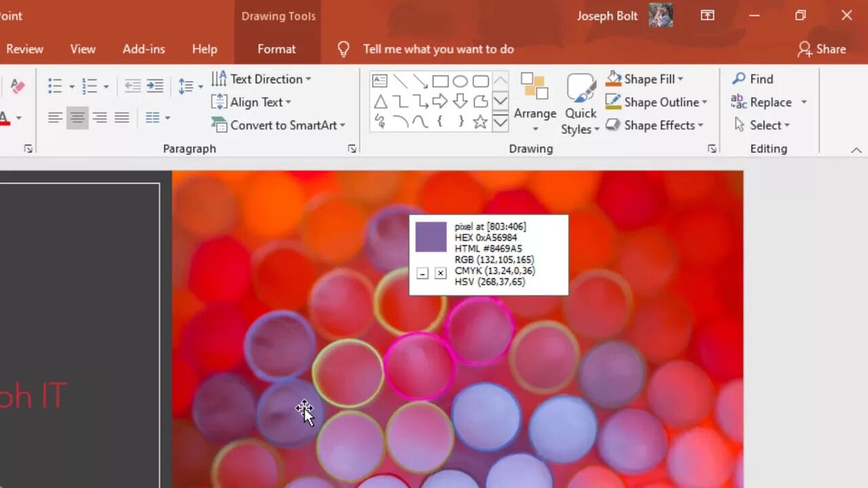Apply a numbered list
Image resolution: width=868 pixels, height=488 pixels.
[x=90, y=86]
